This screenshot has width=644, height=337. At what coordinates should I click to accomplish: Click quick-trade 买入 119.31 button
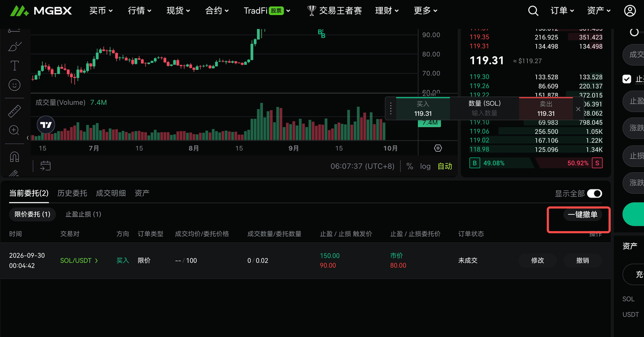tap(423, 108)
